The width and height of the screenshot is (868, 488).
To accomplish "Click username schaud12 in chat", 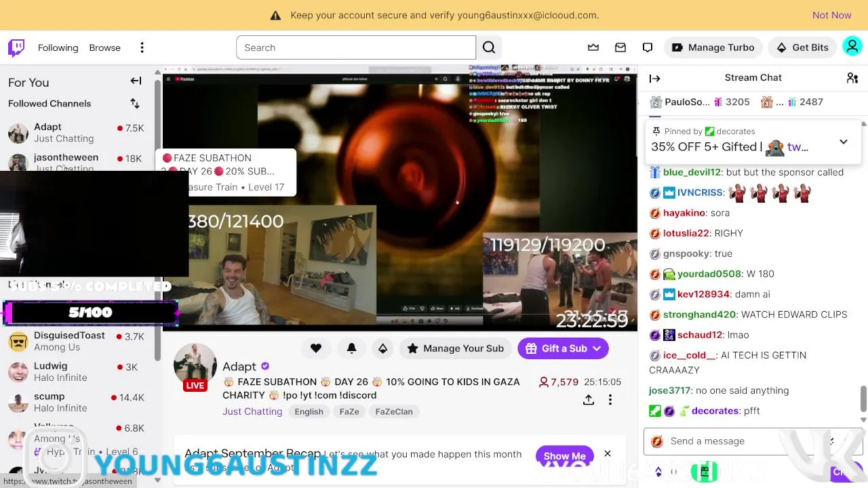I will pos(700,335).
